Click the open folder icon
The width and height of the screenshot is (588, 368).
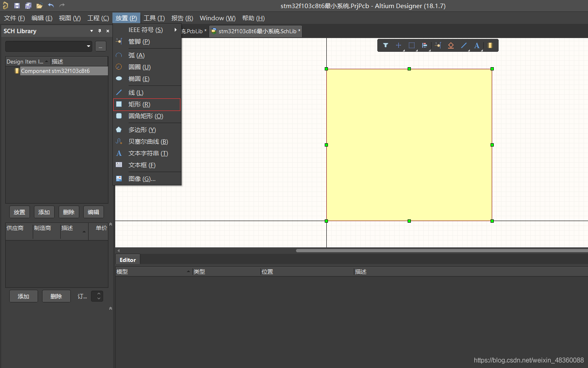tap(39, 6)
